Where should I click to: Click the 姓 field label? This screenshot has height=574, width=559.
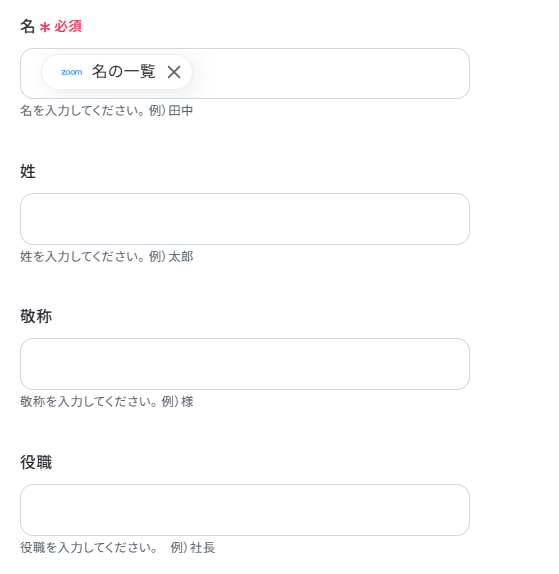(x=28, y=171)
